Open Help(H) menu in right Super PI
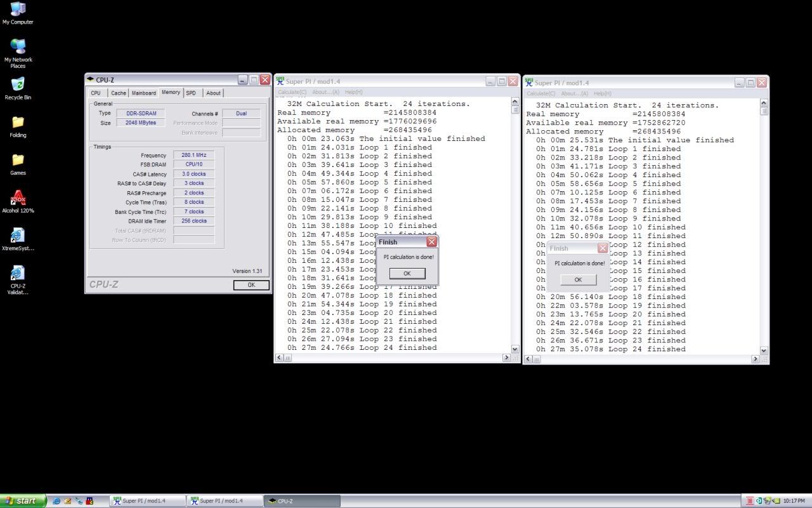The height and width of the screenshot is (508, 812). click(602, 93)
